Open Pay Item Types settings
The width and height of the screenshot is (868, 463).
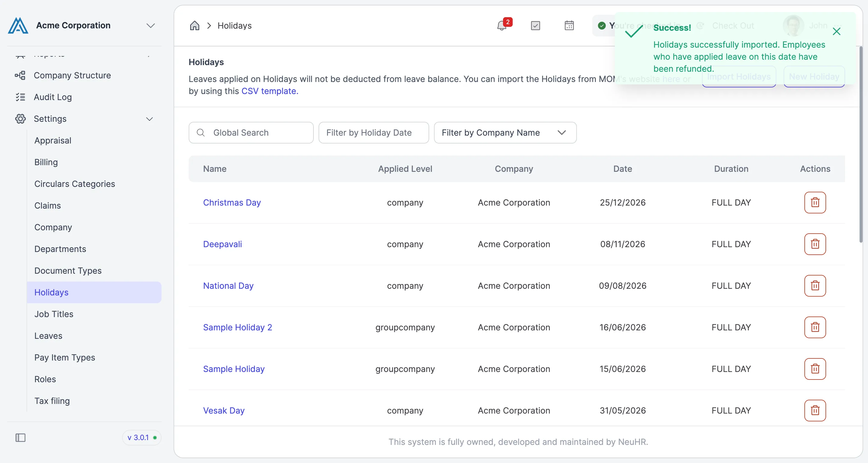[64, 357]
